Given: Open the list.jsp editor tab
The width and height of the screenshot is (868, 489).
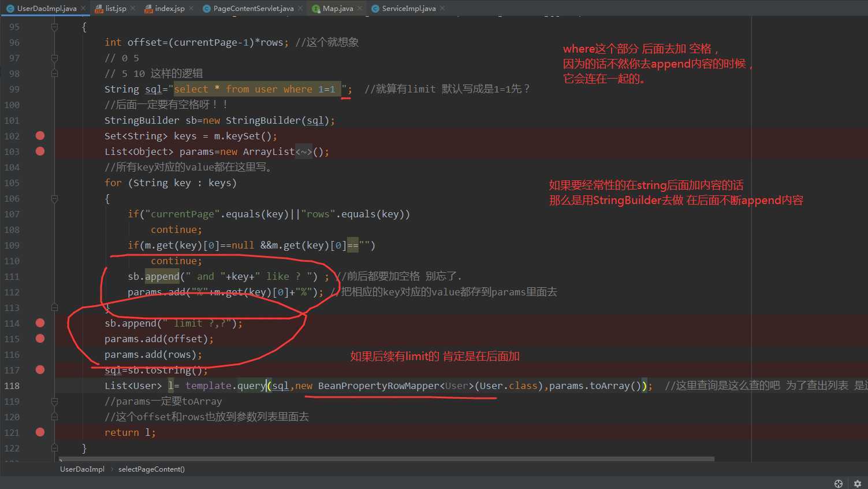Looking at the screenshot, I should [x=116, y=8].
